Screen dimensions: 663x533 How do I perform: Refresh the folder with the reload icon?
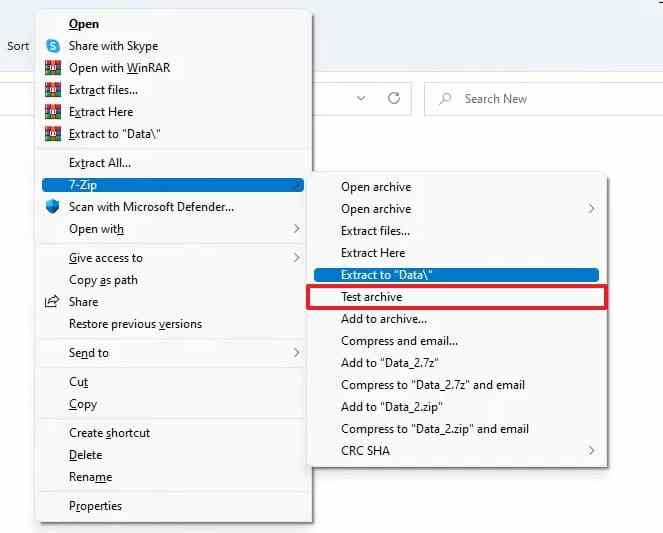pyautogui.click(x=394, y=98)
